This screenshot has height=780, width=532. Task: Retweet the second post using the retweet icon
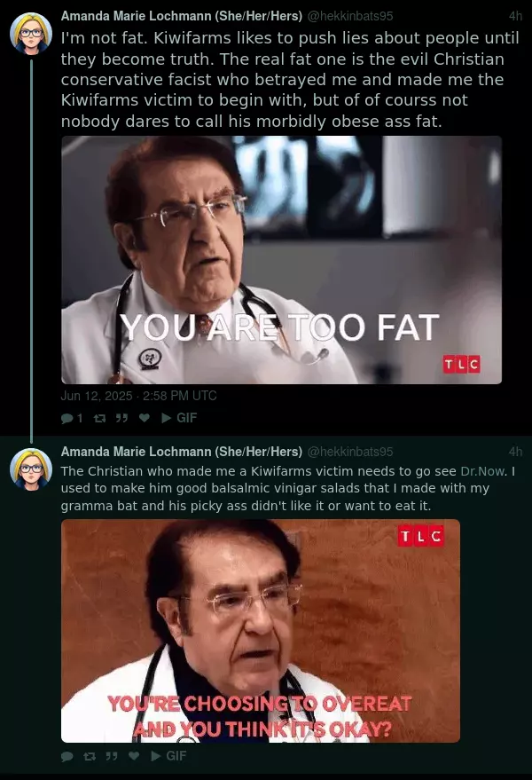click(x=90, y=756)
